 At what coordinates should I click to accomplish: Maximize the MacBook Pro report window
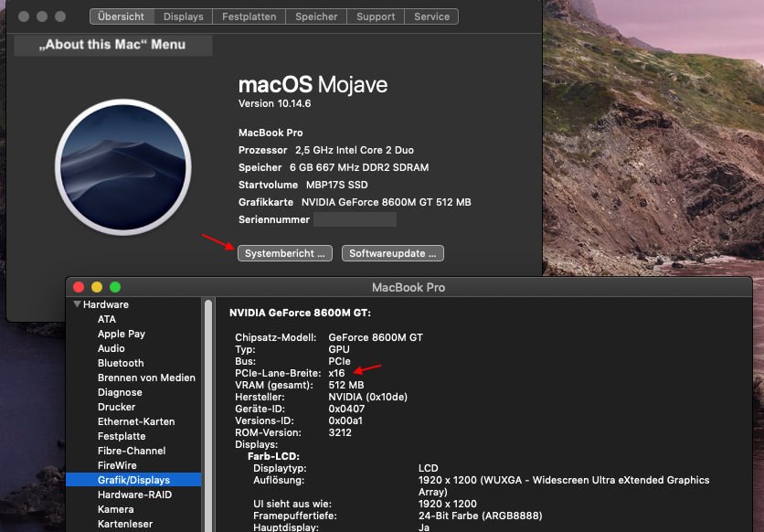[x=115, y=287]
